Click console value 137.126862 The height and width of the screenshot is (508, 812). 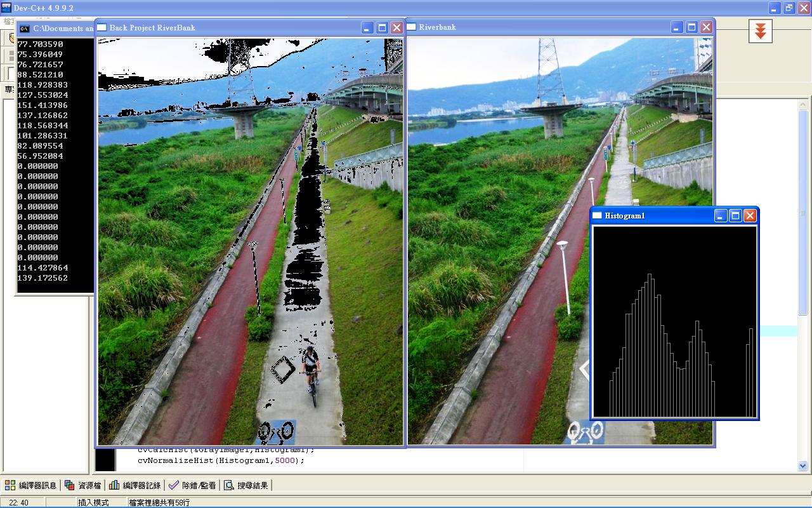click(43, 116)
